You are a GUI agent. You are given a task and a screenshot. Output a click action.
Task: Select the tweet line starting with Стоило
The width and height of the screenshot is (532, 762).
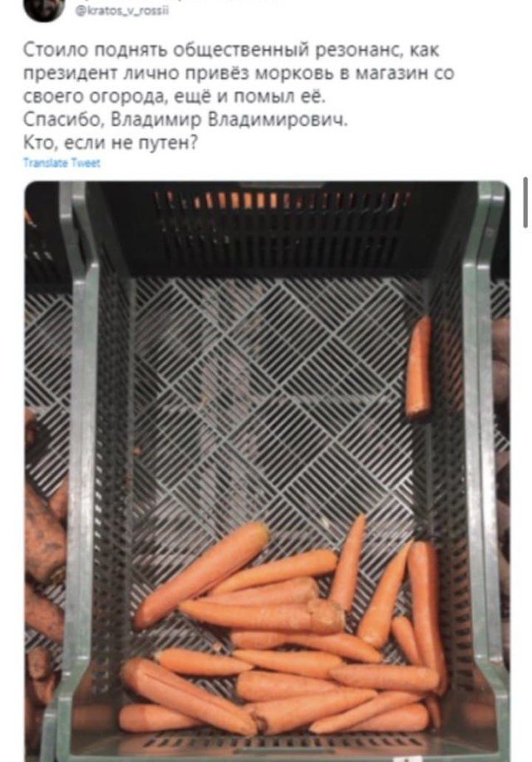tap(231, 50)
